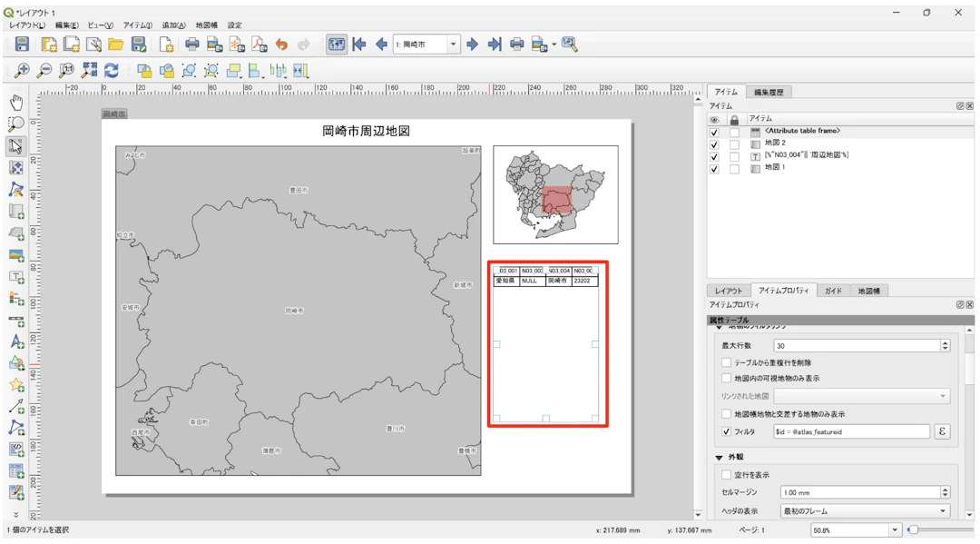Disable the フィルタ checkbox
This screenshot has height=544, width=980.
(x=727, y=432)
